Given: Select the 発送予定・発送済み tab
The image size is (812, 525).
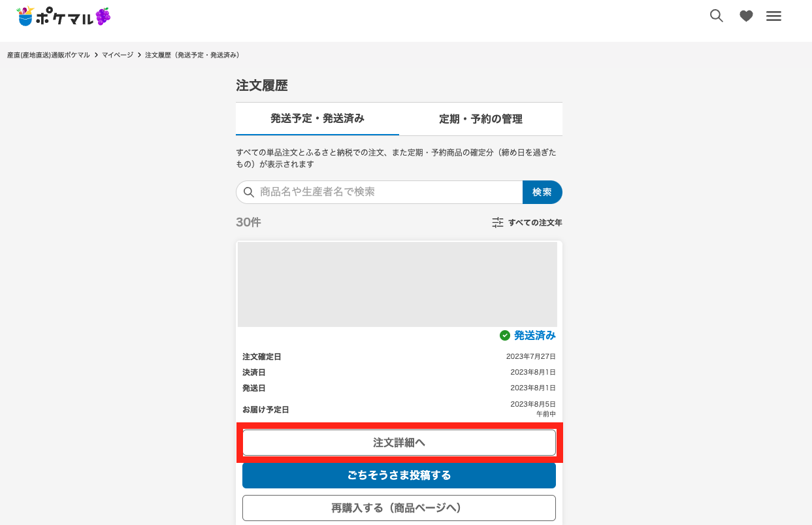Looking at the screenshot, I should point(317,118).
